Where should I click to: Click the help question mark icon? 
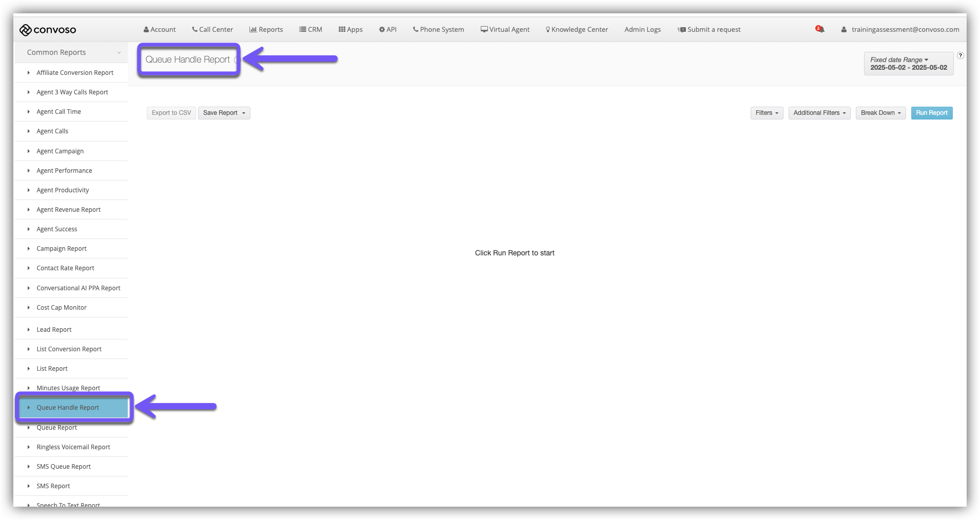tap(960, 55)
